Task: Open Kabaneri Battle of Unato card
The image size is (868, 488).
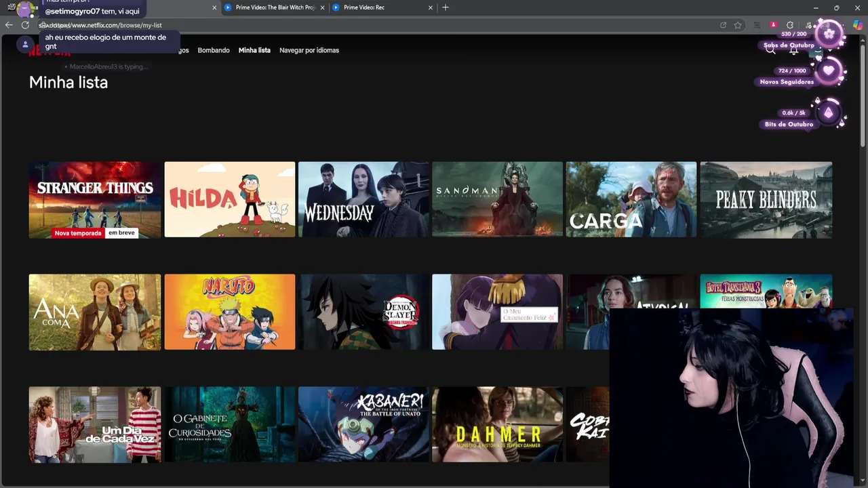Action: pos(363,424)
